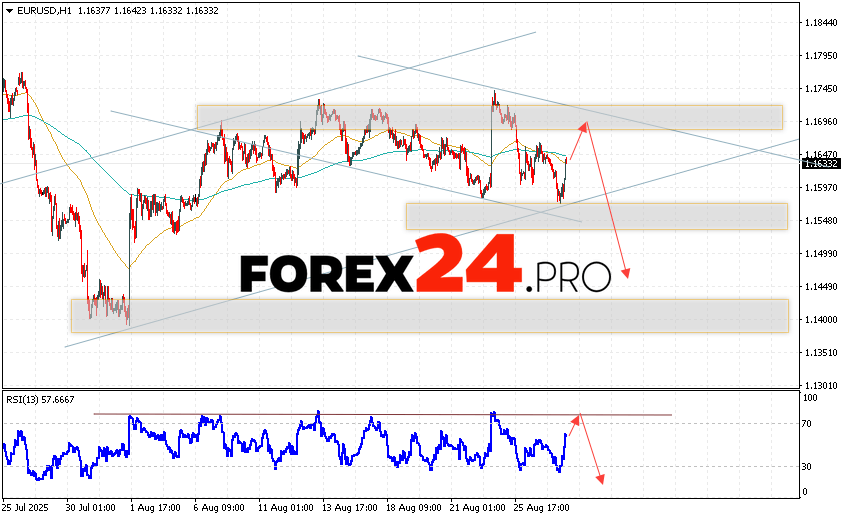This screenshot has width=845, height=519.
Task: Select the upper gray resistance zone rectangle
Action: [489, 117]
